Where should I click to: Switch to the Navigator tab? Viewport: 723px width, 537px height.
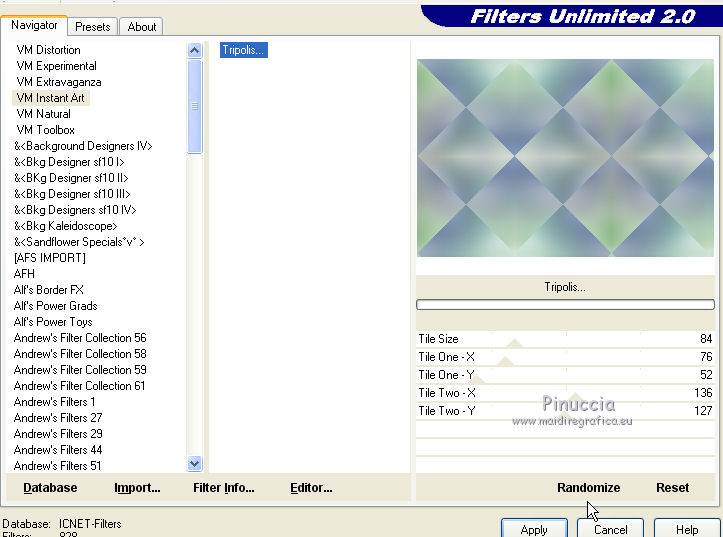click(34, 25)
